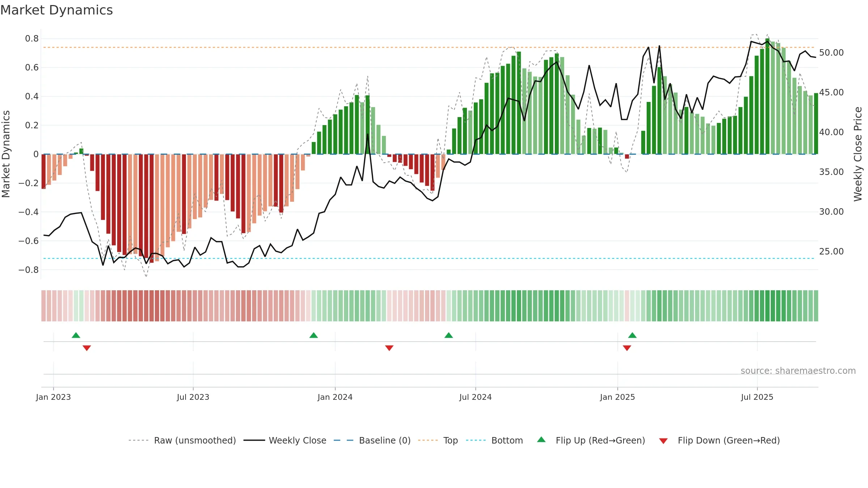This screenshot has width=868, height=488.
Task: Click the 50.00 price axis label
Action: pyautogui.click(x=831, y=53)
